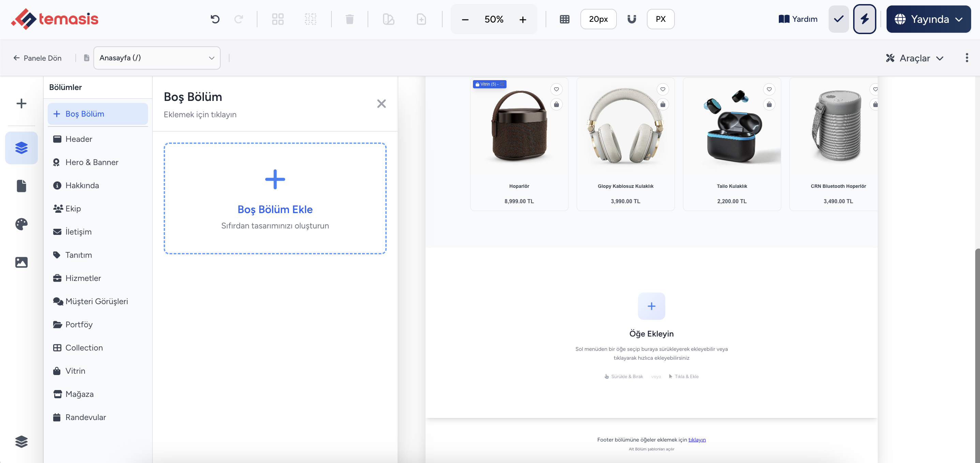Click the dotted grid ungroup icon
The image size is (980, 463).
tap(310, 19)
